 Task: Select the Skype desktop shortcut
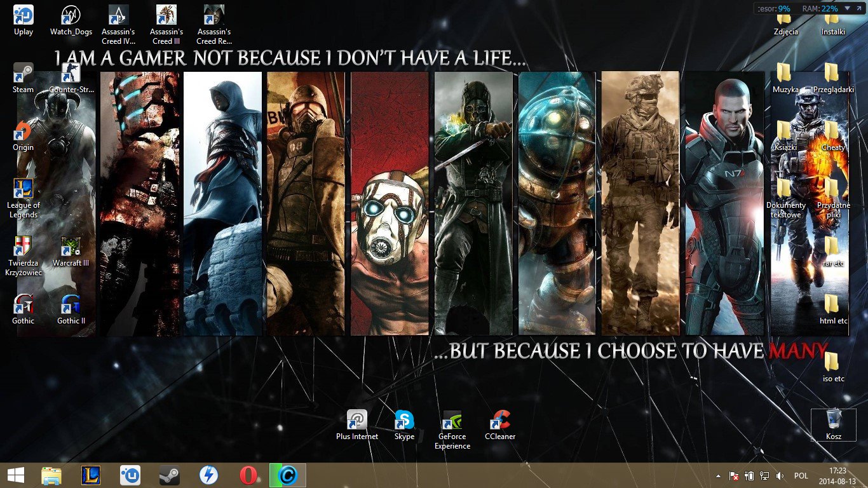404,425
